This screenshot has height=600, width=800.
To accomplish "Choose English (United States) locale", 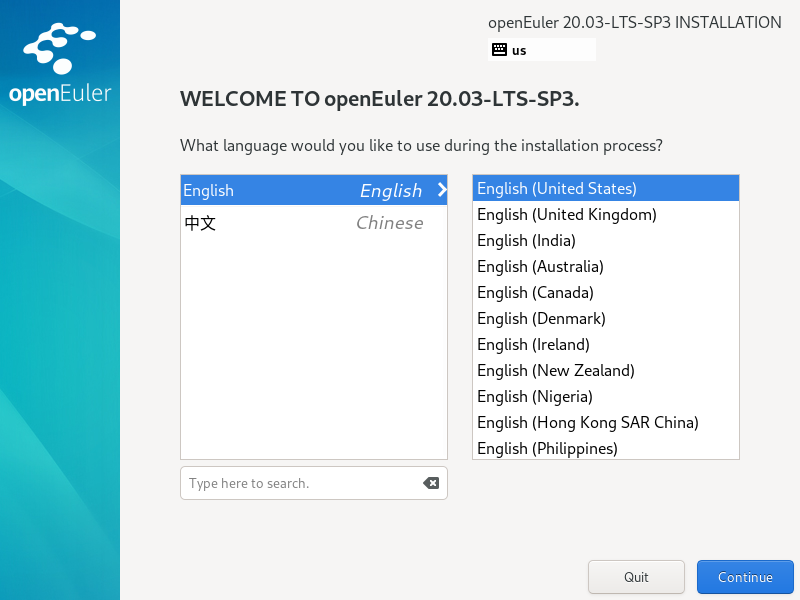I will (x=606, y=188).
